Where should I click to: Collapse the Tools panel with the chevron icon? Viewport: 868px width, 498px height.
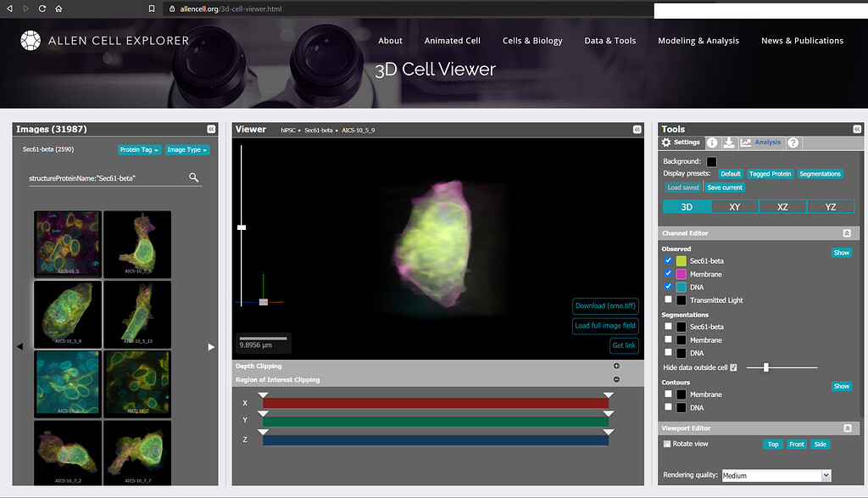(856, 128)
